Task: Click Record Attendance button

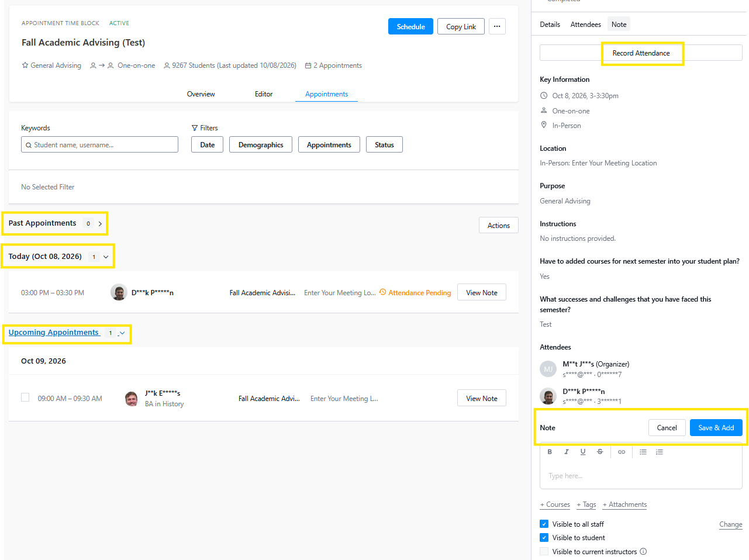Action: point(641,53)
